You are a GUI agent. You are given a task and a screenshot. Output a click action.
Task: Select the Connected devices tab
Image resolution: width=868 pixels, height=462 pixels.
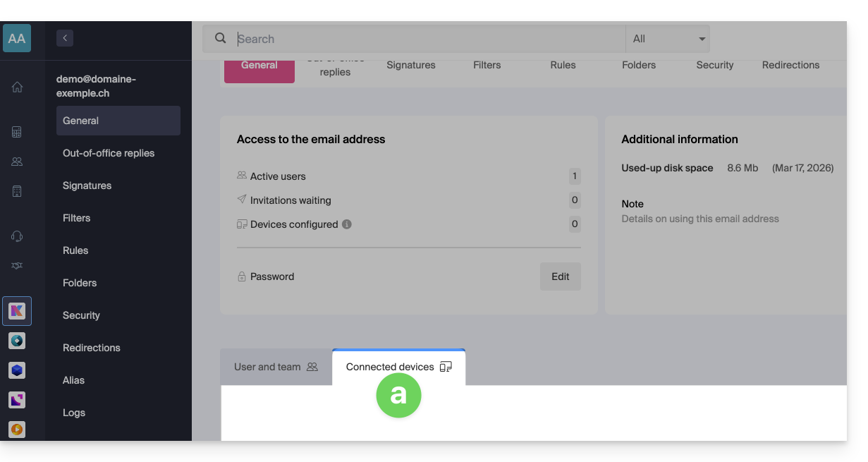click(398, 367)
